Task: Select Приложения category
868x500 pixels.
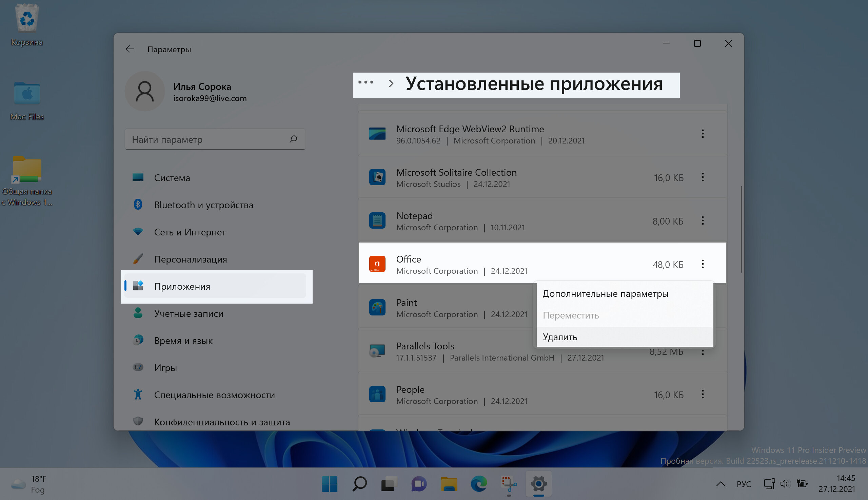Action: [x=215, y=286]
